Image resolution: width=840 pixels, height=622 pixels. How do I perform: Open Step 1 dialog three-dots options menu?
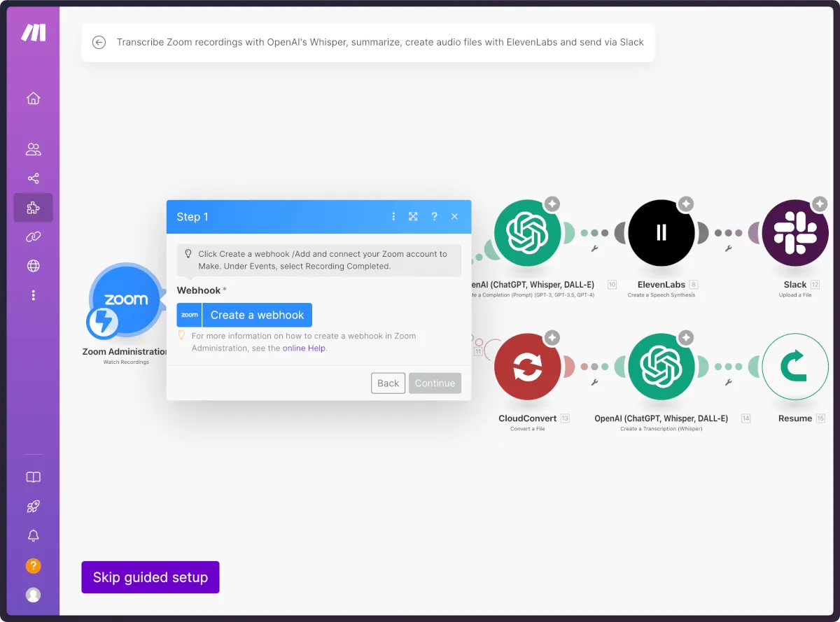point(393,217)
